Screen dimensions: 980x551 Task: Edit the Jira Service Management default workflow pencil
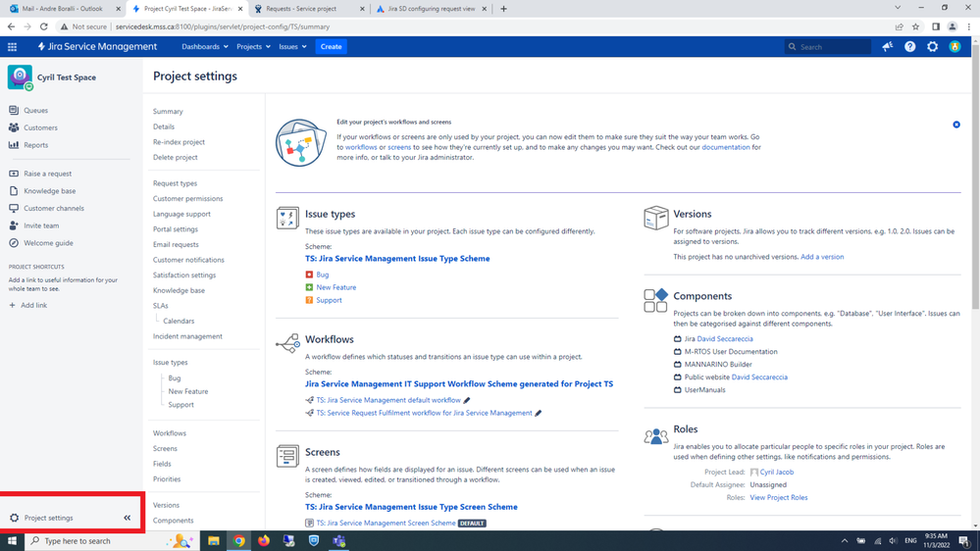coord(467,400)
